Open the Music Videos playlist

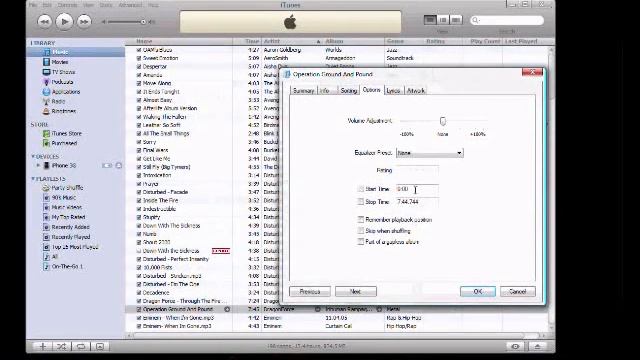[67, 207]
